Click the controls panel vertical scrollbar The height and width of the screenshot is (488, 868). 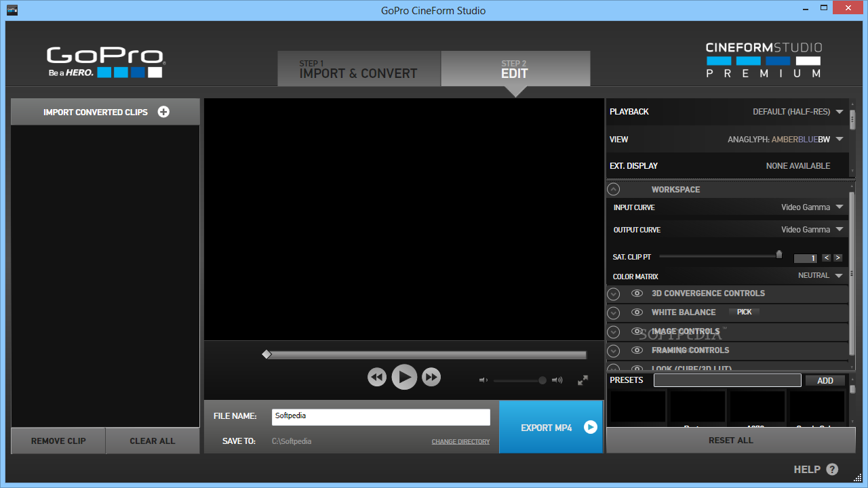pyautogui.click(x=852, y=272)
